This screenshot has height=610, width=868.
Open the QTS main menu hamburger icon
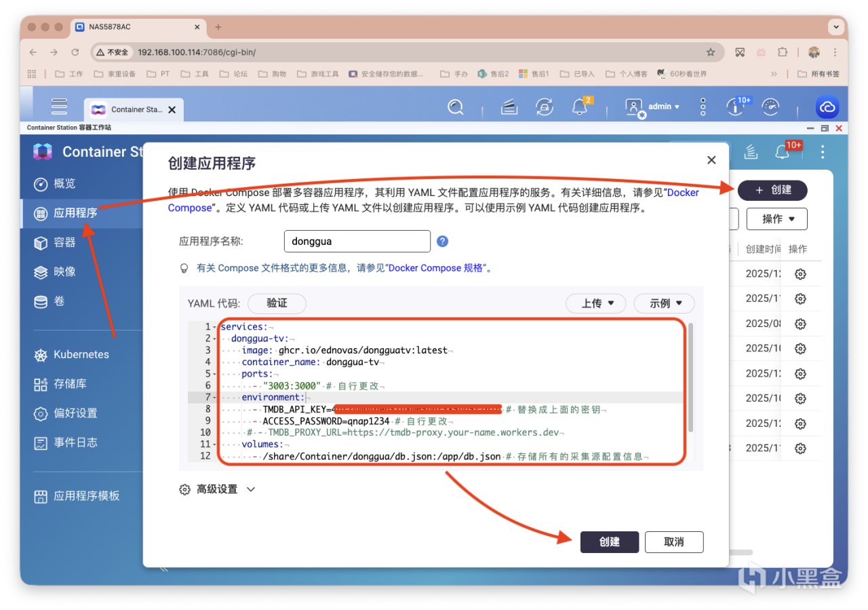click(60, 107)
